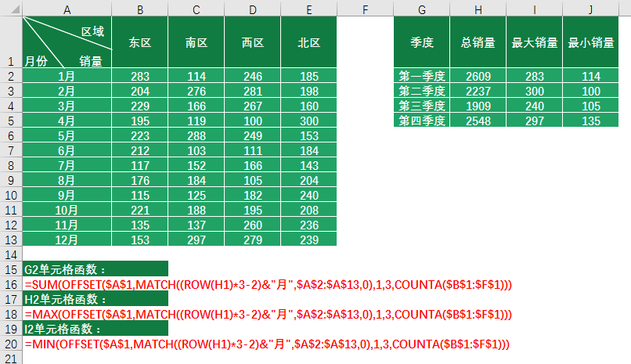This screenshot has width=631, height=364.
Task: Select 西区 value 246 for 1月
Action: pyautogui.click(x=252, y=76)
